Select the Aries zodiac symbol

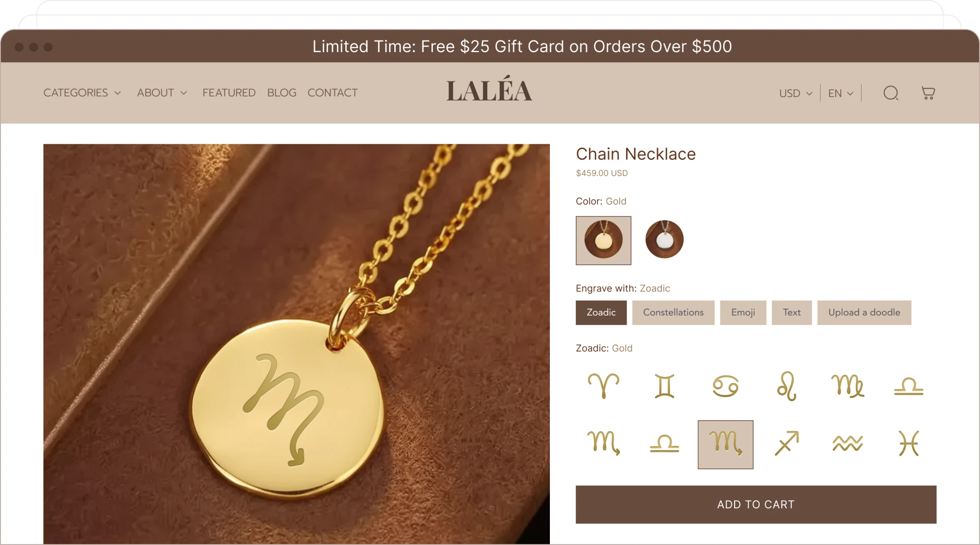[x=603, y=386]
